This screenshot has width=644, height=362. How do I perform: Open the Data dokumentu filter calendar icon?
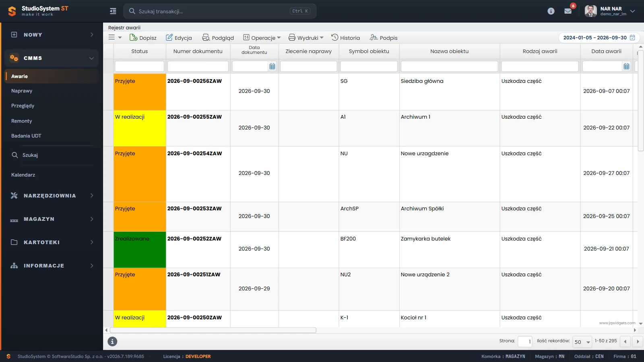point(272,66)
